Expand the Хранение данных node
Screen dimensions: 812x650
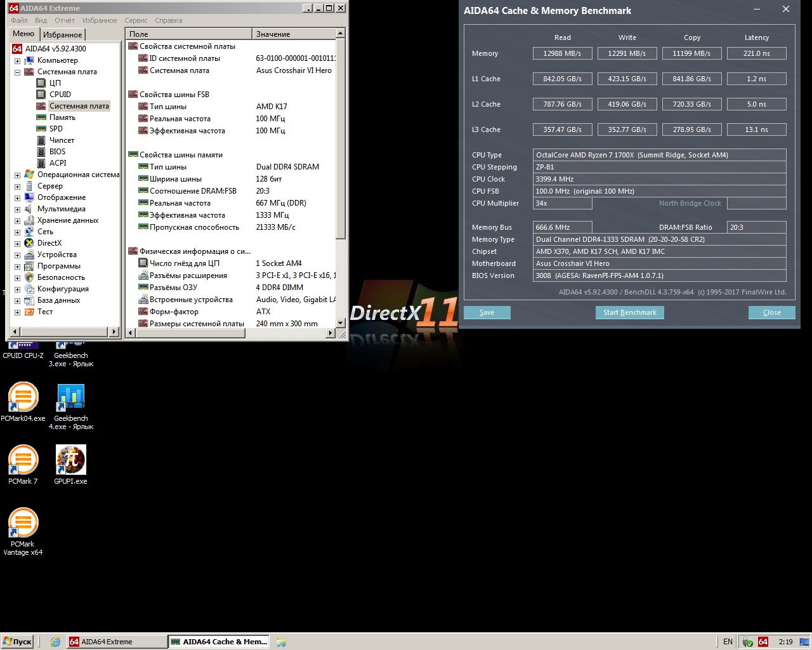point(17,221)
